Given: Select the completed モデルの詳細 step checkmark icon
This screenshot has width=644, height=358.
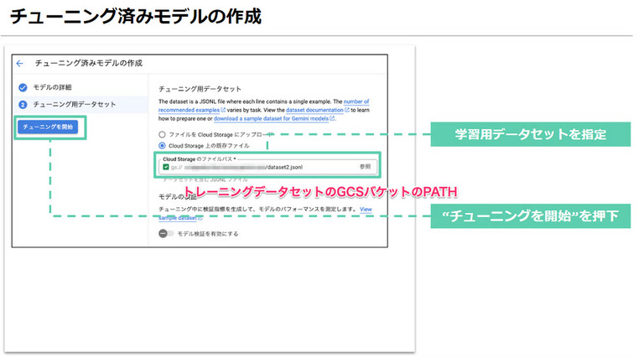Looking at the screenshot, I should (23, 87).
